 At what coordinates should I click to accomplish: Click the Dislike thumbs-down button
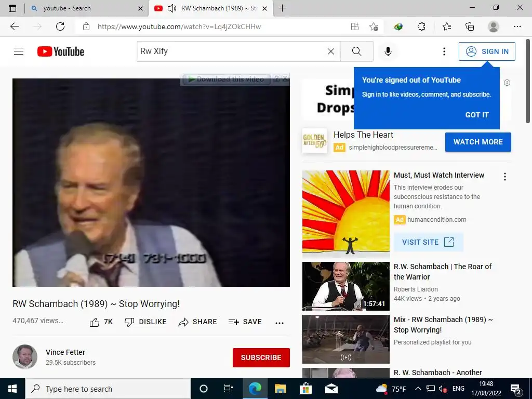[145, 322]
